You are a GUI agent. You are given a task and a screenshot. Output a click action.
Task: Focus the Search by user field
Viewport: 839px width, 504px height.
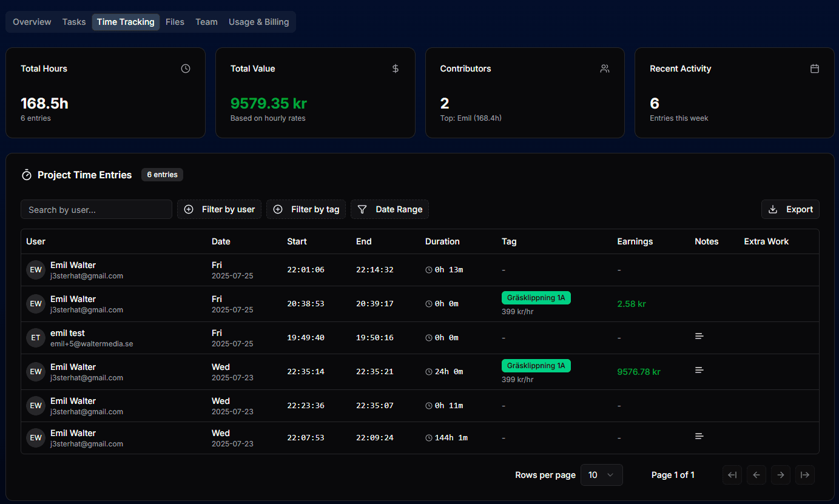(96, 209)
